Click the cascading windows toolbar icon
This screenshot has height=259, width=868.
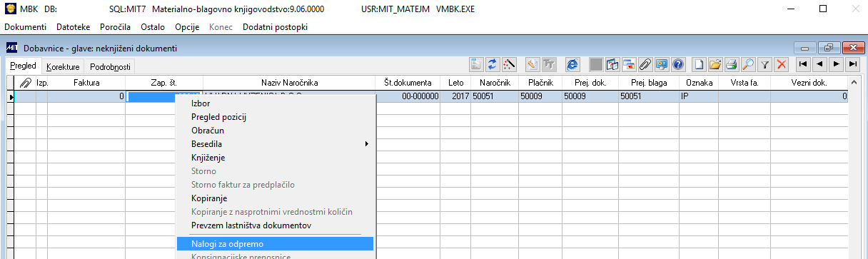tap(628, 64)
